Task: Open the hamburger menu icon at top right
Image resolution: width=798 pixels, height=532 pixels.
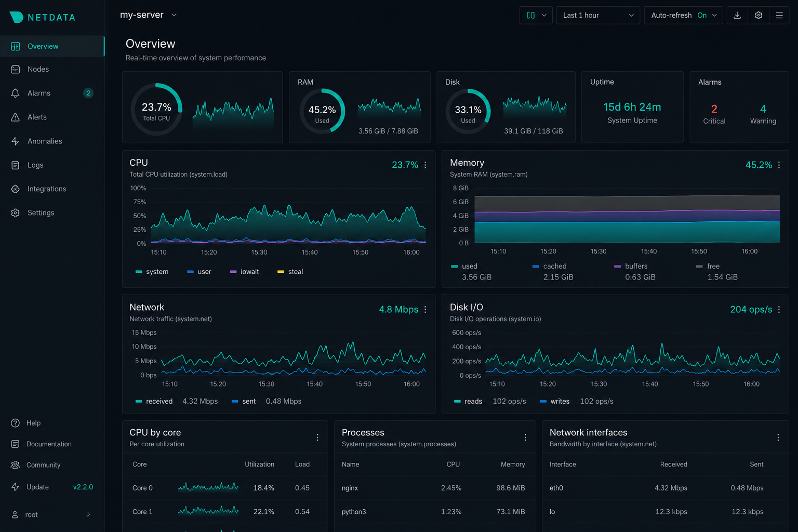Action: 779,15
